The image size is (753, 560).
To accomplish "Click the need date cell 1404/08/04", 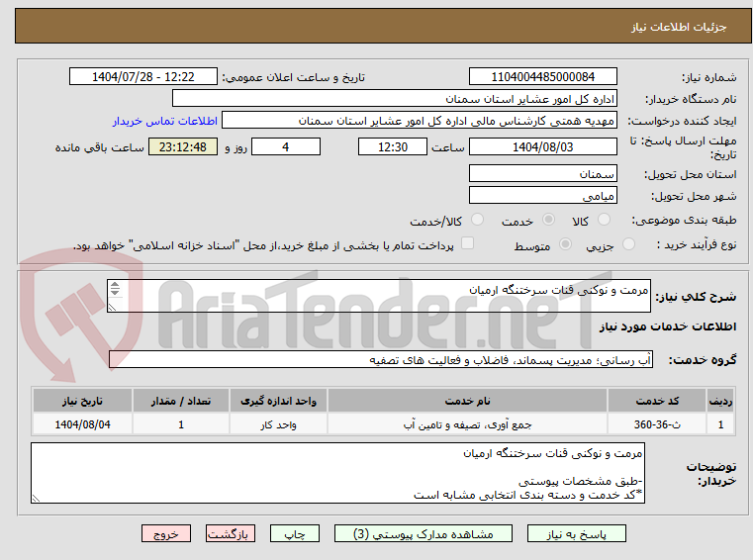I will [82, 424].
